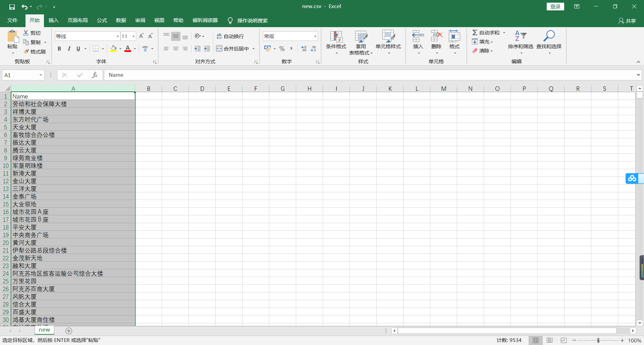The width and height of the screenshot is (644, 345).
Task: Click the cell borders icon
Action: (x=96, y=49)
